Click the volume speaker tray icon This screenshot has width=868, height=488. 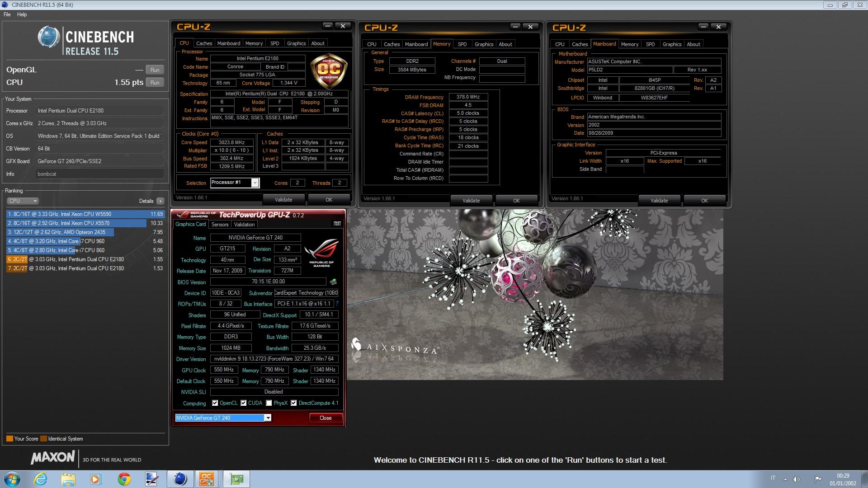point(797,479)
